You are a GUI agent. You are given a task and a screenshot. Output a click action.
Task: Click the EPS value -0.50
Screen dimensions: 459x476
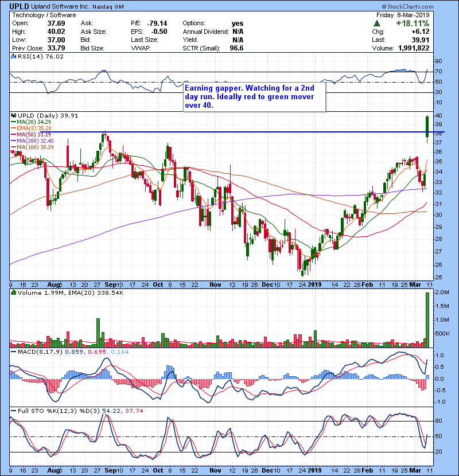pyautogui.click(x=159, y=32)
